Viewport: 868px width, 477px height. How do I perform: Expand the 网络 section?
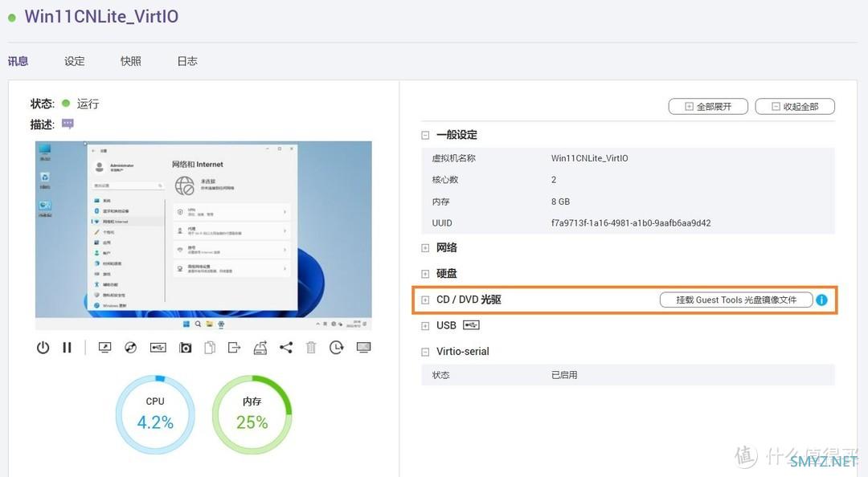tap(425, 248)
